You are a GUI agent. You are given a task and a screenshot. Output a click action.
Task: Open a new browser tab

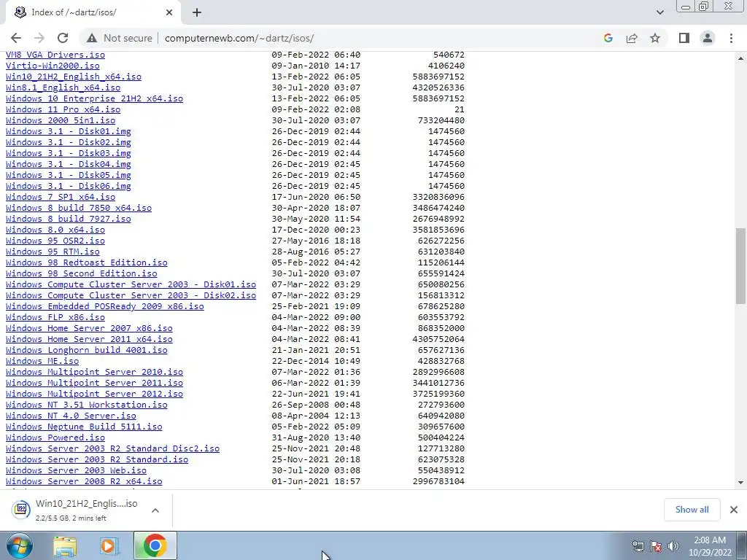[197, 12]
